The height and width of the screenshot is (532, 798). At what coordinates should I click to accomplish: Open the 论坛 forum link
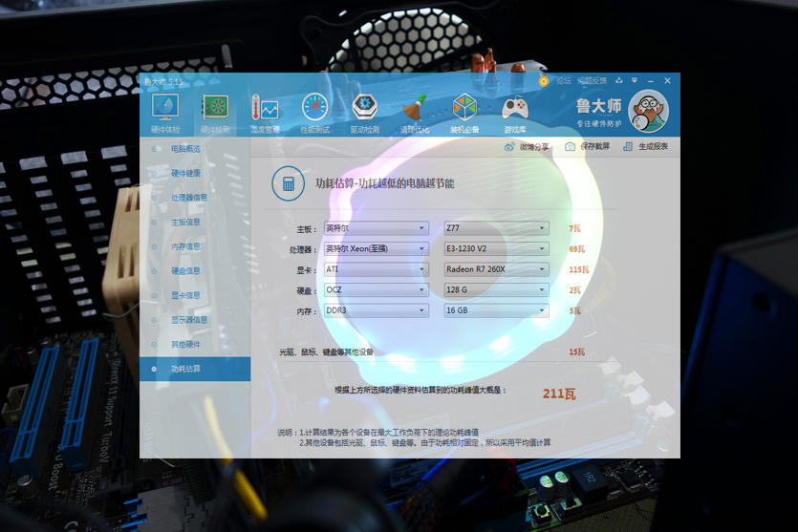(x=564, y=80)
